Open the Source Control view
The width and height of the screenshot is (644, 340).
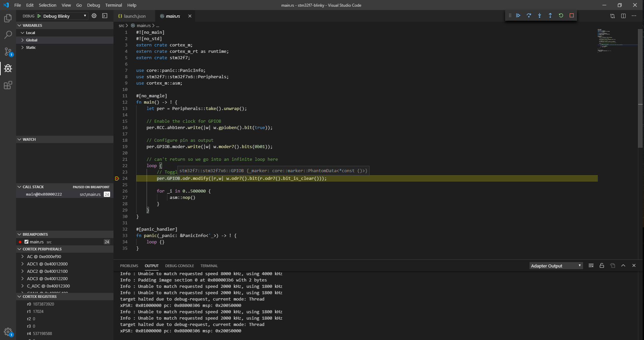[8, 52]
